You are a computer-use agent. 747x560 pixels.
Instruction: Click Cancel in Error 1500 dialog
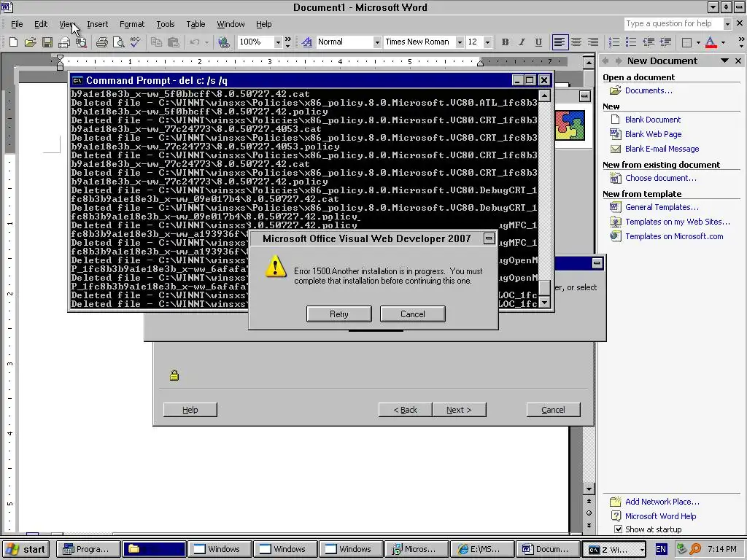413,314
